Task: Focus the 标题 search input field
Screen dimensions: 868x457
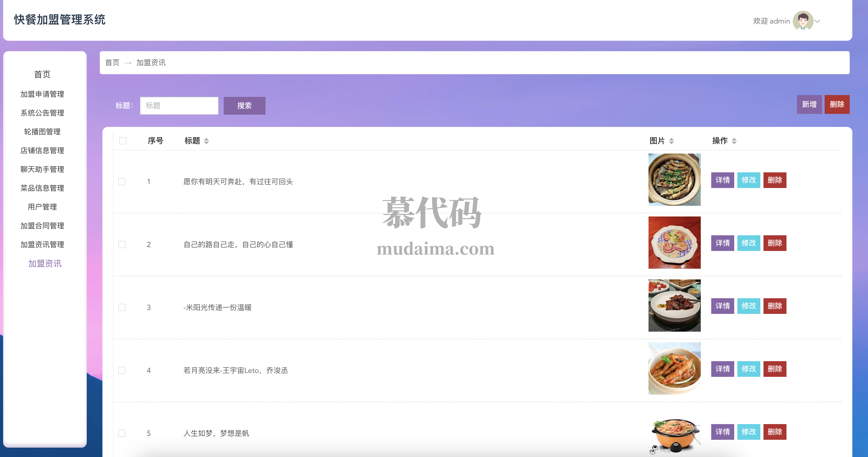Action: point(179,106)
